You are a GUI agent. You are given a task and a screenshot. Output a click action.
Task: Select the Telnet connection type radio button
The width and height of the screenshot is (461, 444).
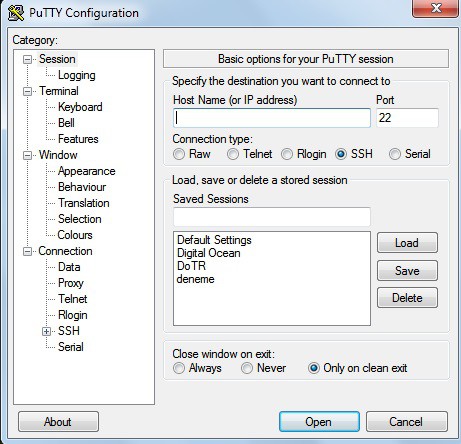click(x=233, y=154)
